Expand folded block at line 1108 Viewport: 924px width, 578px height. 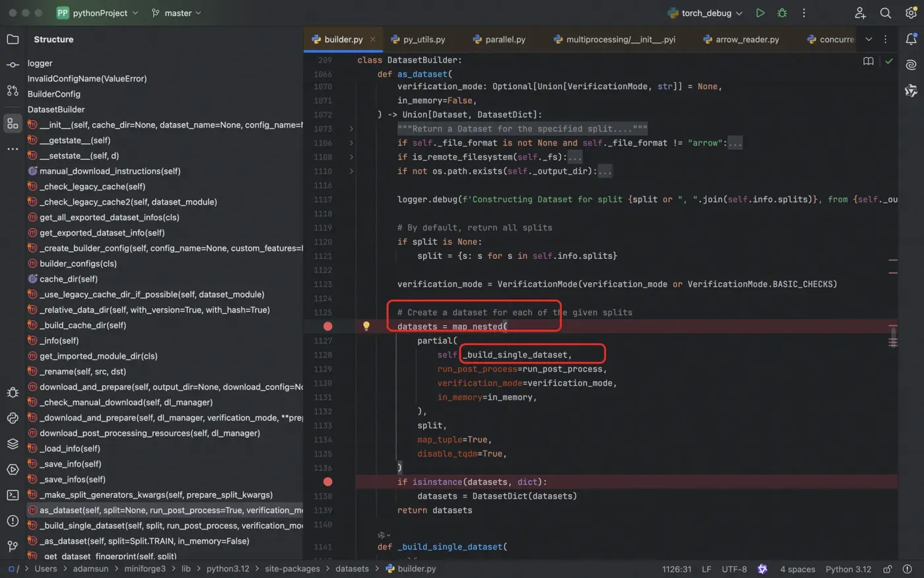(351, 157)
